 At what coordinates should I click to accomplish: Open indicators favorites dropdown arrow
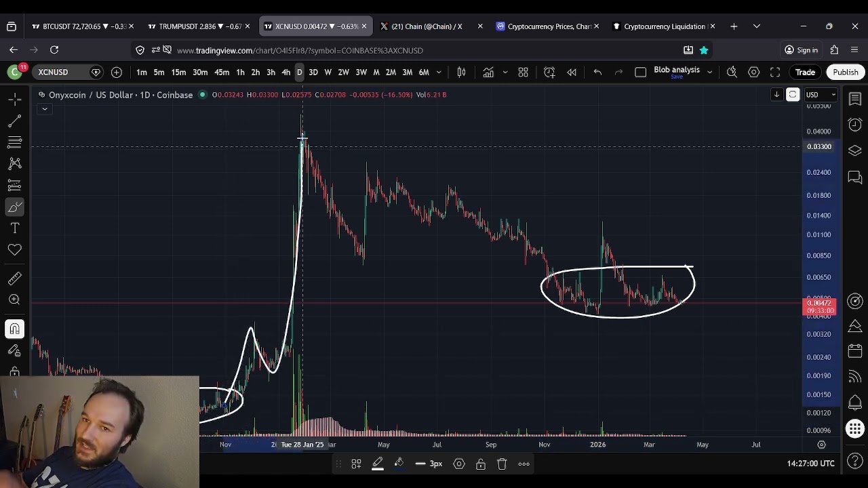point(505,73)
